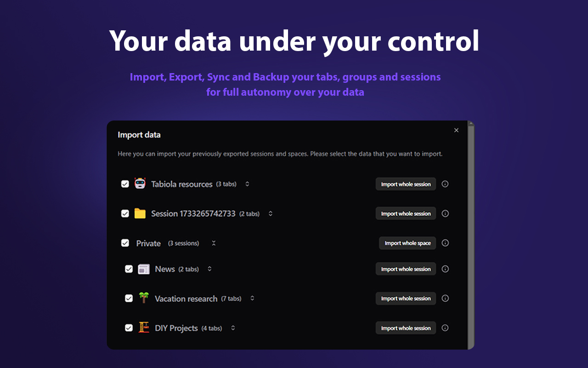Click the Session 1733265742733 name
Screen dimensions: 588x368
(x=193, y=213)
